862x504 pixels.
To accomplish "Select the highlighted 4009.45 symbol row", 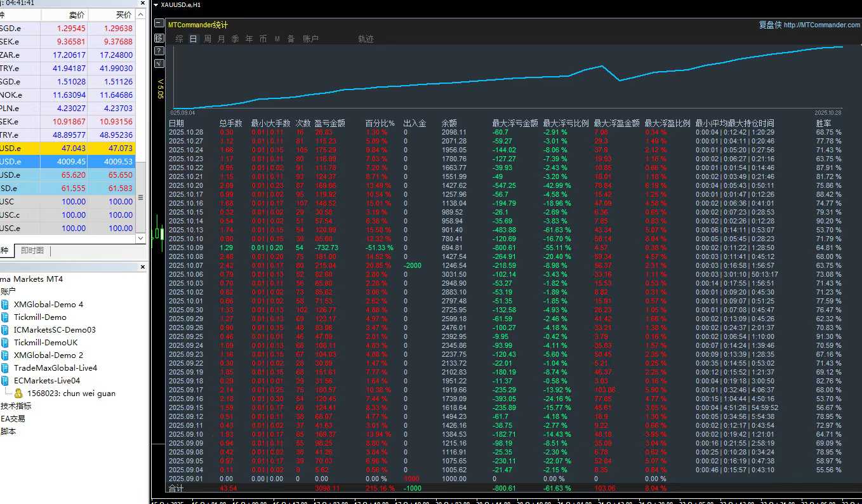I will [70, 162].
